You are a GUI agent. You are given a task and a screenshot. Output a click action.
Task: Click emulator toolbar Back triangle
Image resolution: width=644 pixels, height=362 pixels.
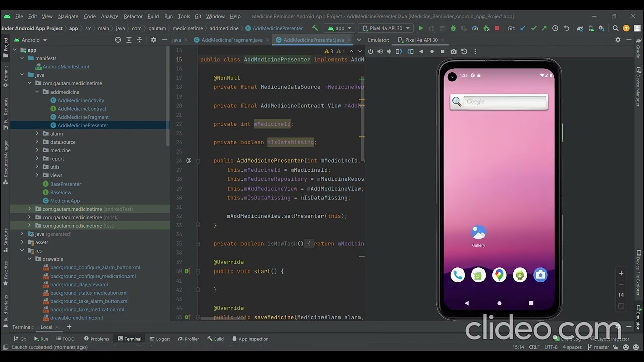(421, 51)
